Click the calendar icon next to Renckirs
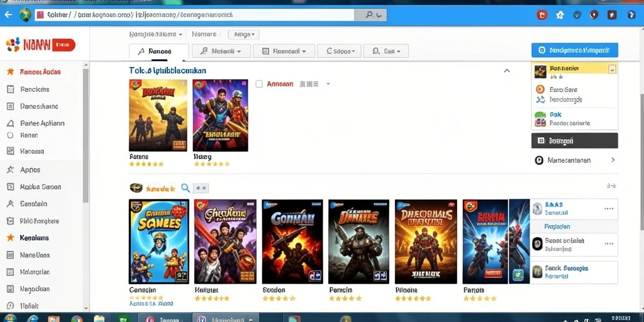The width and height of the screenshot is (644, 322). point(11,89)
